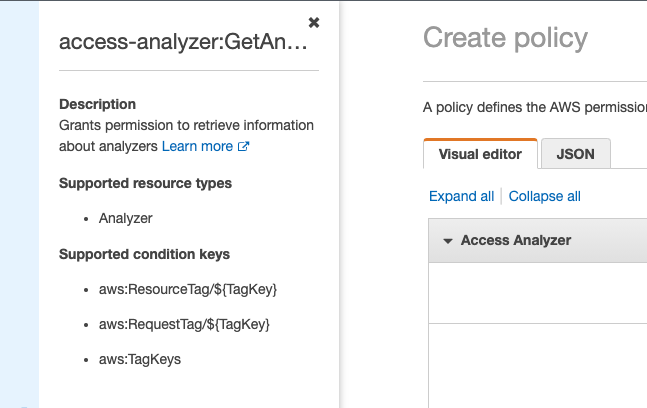
Task: Click the Supported condition keys heading
Action: [144, 254]
